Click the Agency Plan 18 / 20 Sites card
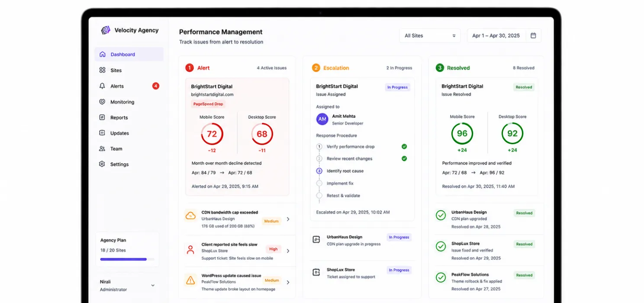This screenshot has width=644, height=303. click(127, 249)
